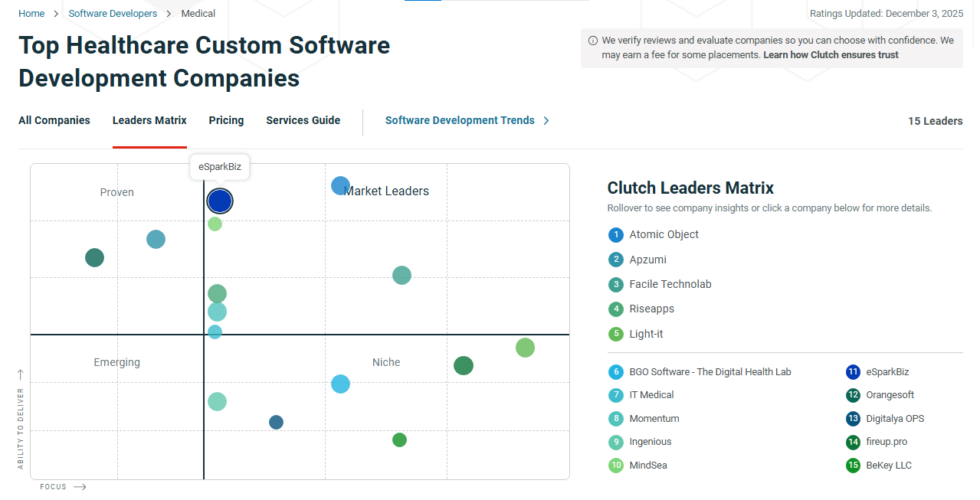Switch to the Services Guide tab
The image size is (980, 500).
point(303,120)
